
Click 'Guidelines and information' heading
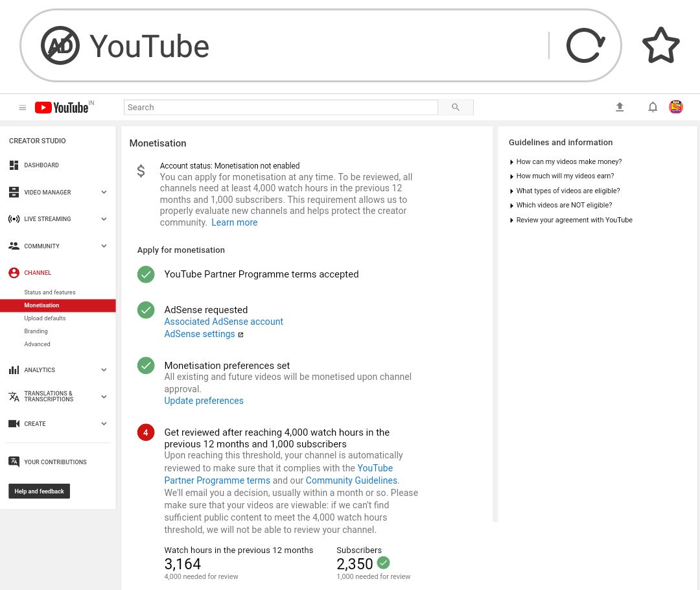(x=561, y=143)
